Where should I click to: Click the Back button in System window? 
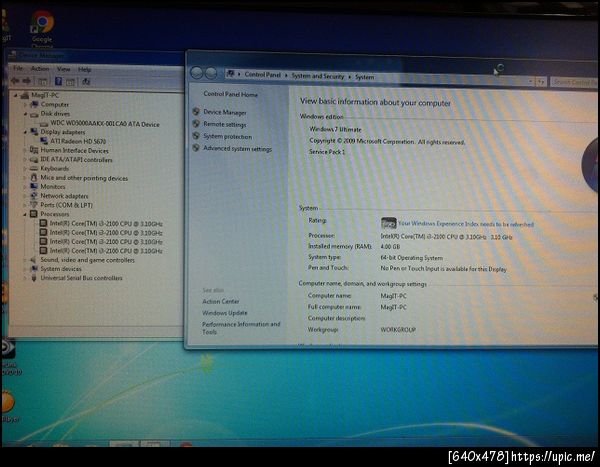pos(196,73)
